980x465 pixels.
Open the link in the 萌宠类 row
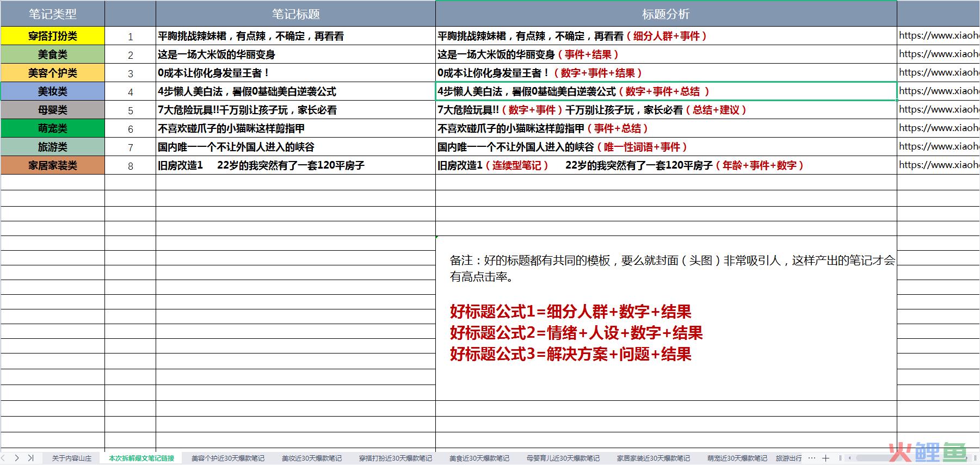point(939,128)
